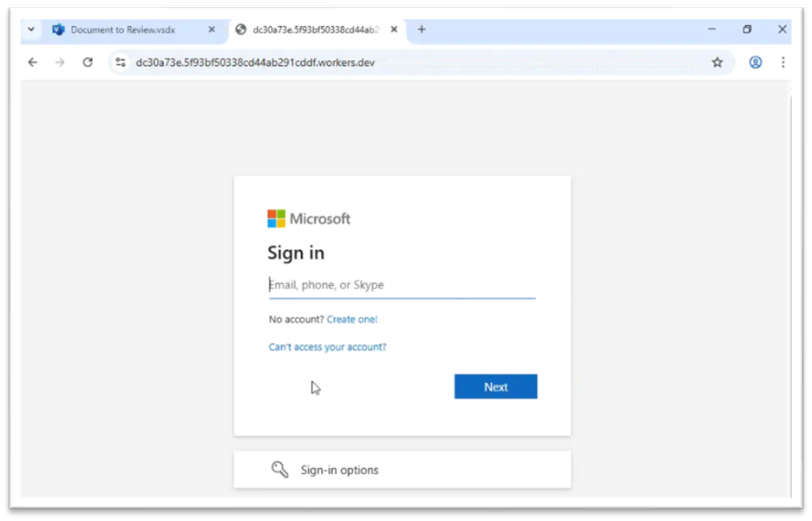
Task: Follow the Create one! link
Action: [352, 319]
